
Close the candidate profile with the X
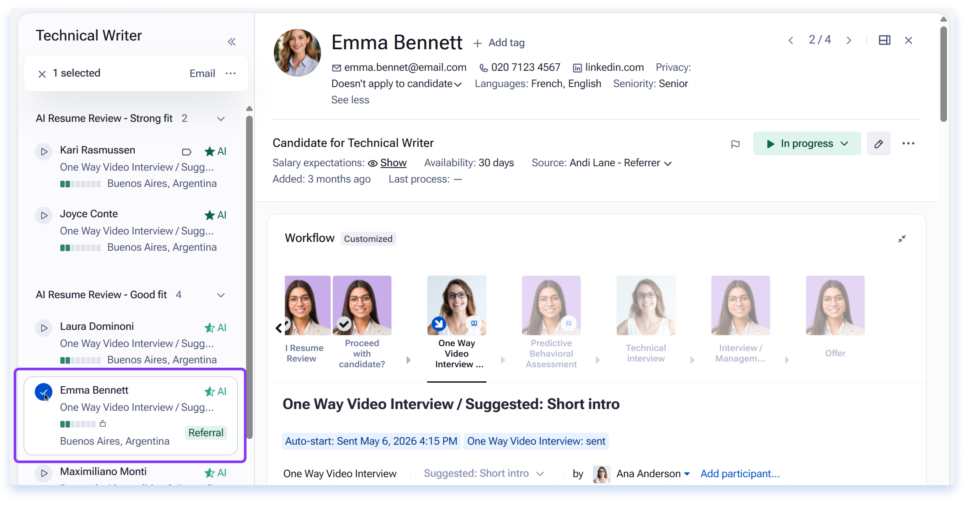click(x=908, y=40)
